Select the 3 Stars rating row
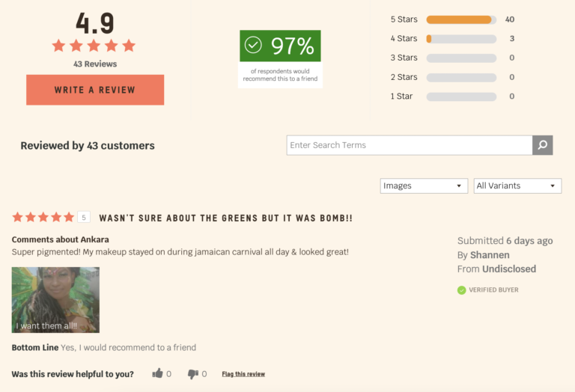Image resolution: width=575 pixels, height=392 pixels. point(460,58)
